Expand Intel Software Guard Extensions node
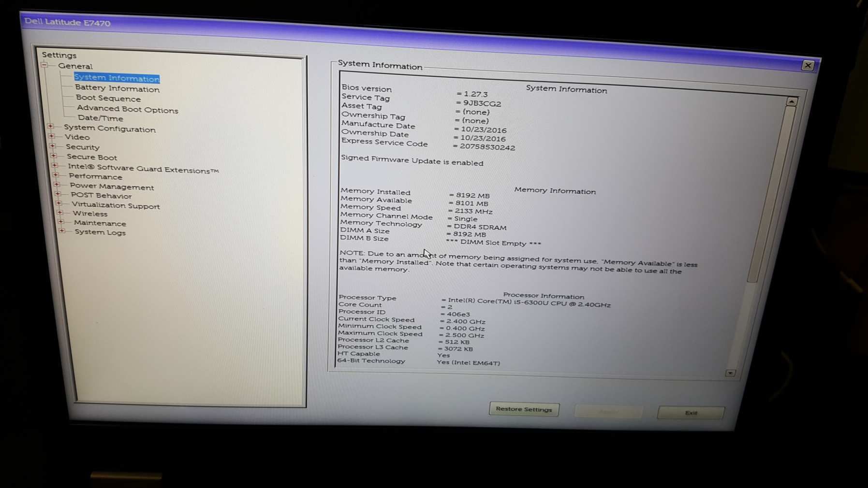The image size is (868, 488). 55,165
